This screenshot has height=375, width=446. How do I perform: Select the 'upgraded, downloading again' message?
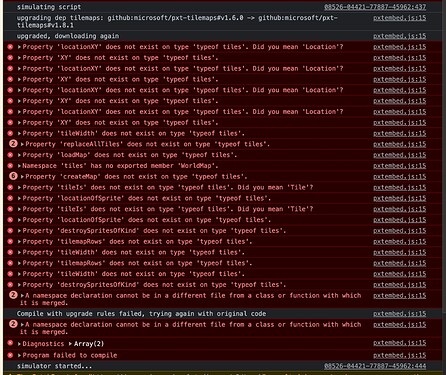click(x=68, y=36)
